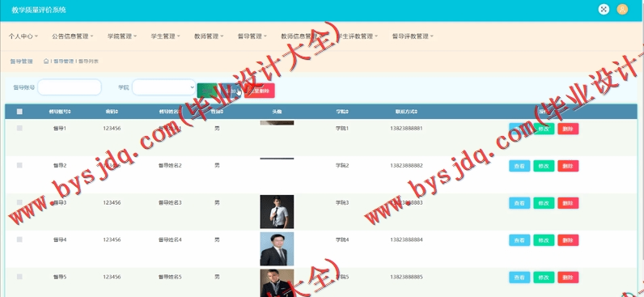Image resolution: width=644 pixels, height=297 pixels.
Task: Click the blue 添加 button
Action: [x=230, y=91]
